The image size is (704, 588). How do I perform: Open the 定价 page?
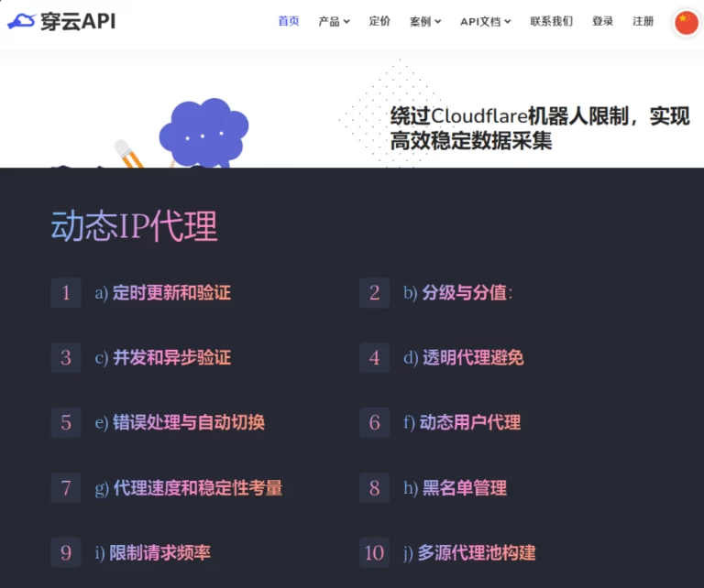pyautogui.click(x=379, y=21)
